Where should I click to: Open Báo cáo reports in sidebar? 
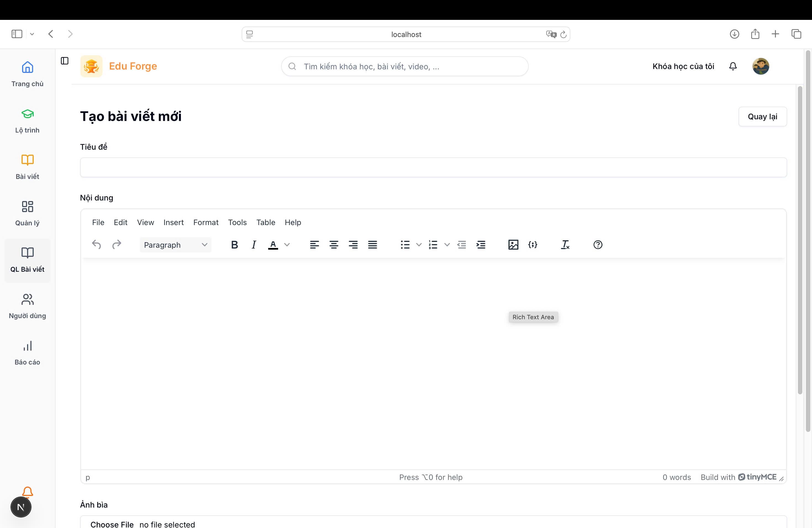coord(27,353)
